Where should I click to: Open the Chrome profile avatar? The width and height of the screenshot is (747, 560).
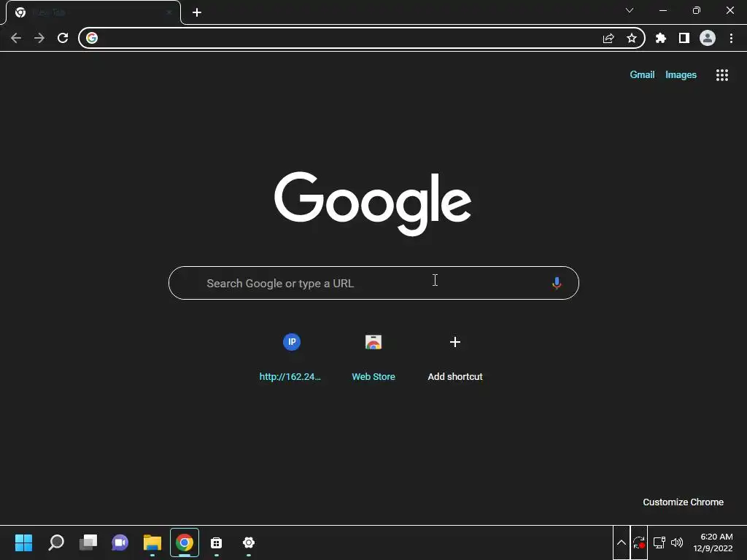pos(708,38)
